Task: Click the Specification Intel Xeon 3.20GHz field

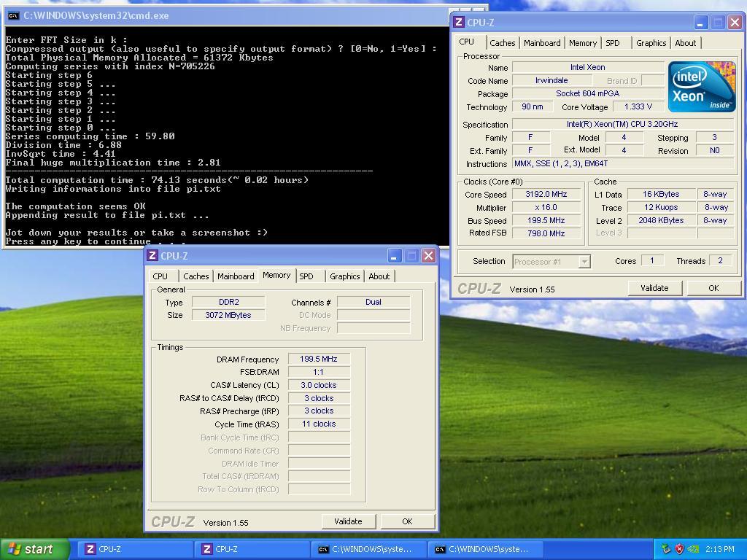Action: [622, 124]
